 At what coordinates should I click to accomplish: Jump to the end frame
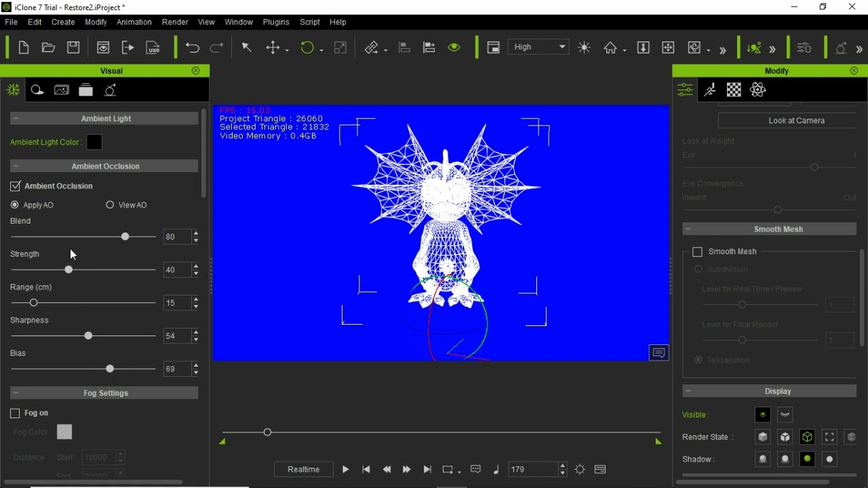pyautogui.click(x=427, y=469)
